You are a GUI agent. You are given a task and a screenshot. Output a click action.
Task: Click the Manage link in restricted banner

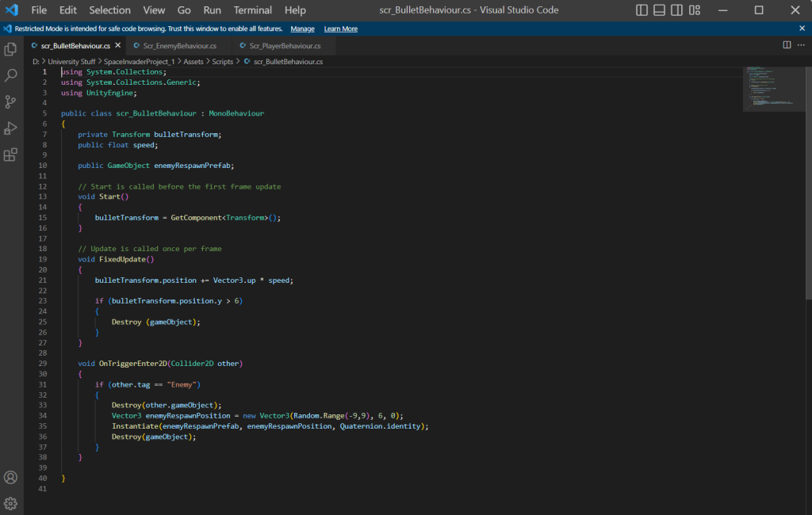[302, 29]
